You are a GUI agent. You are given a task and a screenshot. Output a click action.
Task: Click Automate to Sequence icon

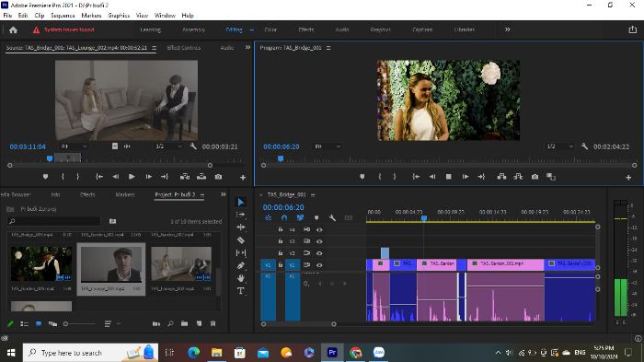pos(156,323)
